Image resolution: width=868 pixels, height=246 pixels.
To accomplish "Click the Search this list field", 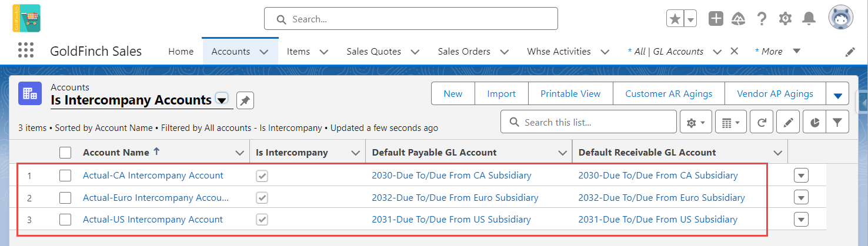I will (x=589, y=122).
